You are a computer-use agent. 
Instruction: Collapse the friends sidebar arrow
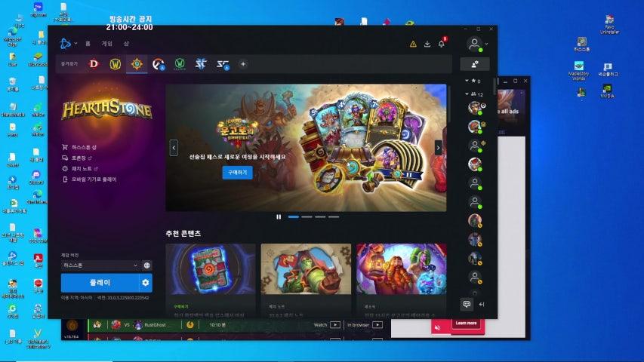(482, 304)
